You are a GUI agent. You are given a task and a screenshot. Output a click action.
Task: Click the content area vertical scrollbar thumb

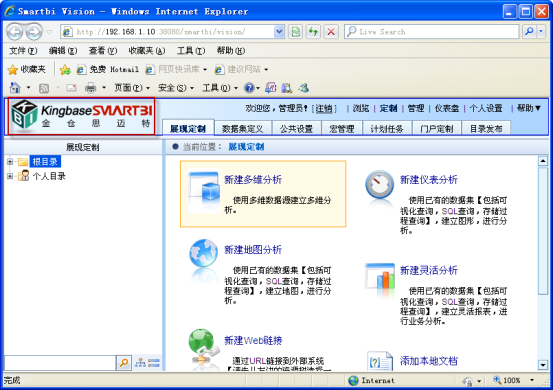click(x=543, y=231)
